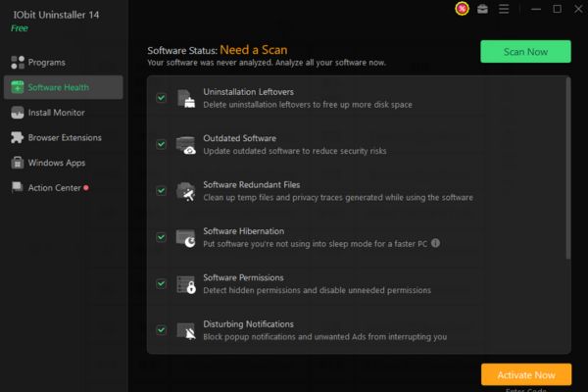This screenshot has width=588, height=392.
Task: Open the Install Monitor section
Action: click(55, 113)
